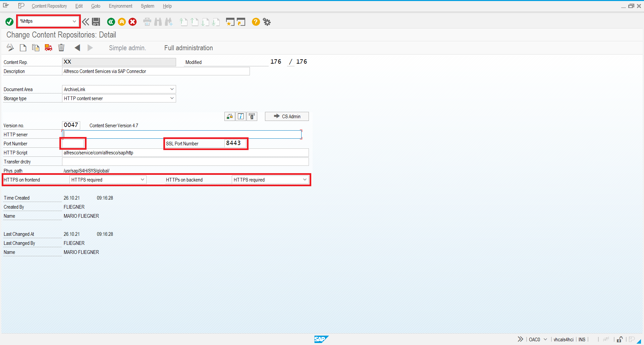Expand the Storage type dropdown

pos(172,98)
